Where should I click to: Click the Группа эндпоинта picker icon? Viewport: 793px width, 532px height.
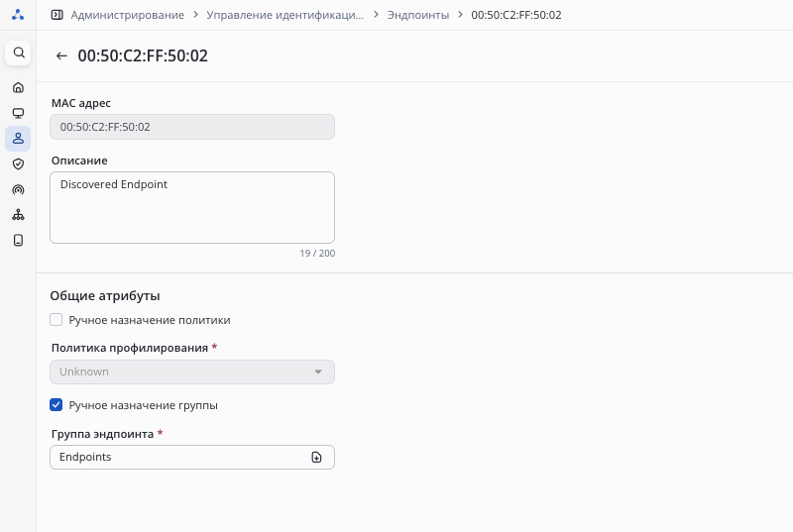pyautogui.click(x=317, y=457)
